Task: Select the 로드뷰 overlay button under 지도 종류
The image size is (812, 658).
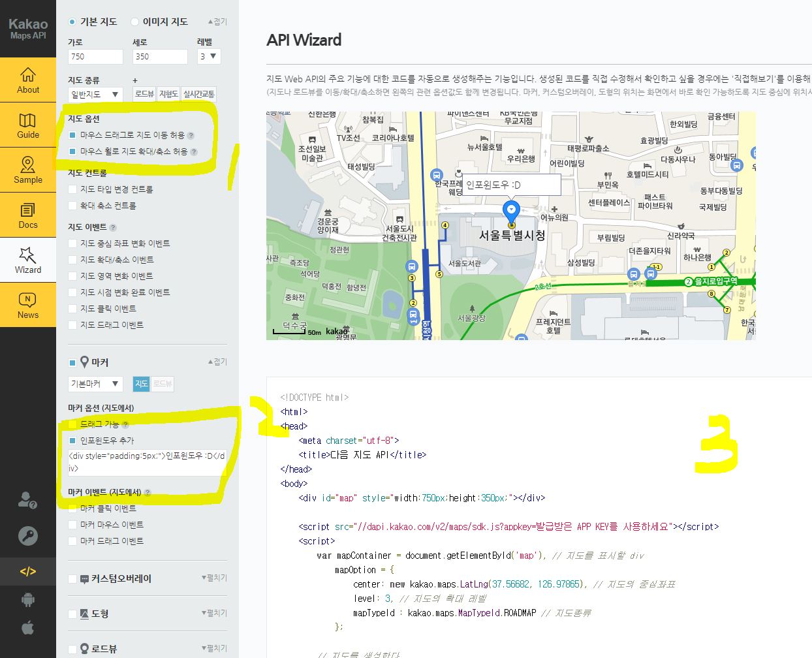Action: [144, 94]
